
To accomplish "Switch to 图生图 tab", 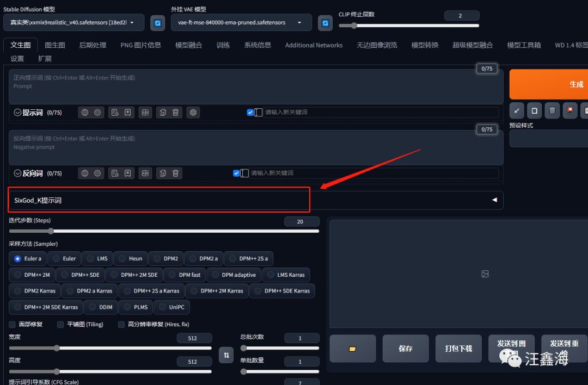I will point(55,45).
